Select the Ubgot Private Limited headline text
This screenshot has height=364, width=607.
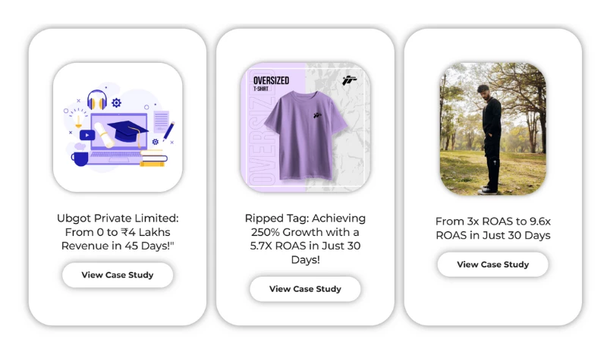pos(118,232)
